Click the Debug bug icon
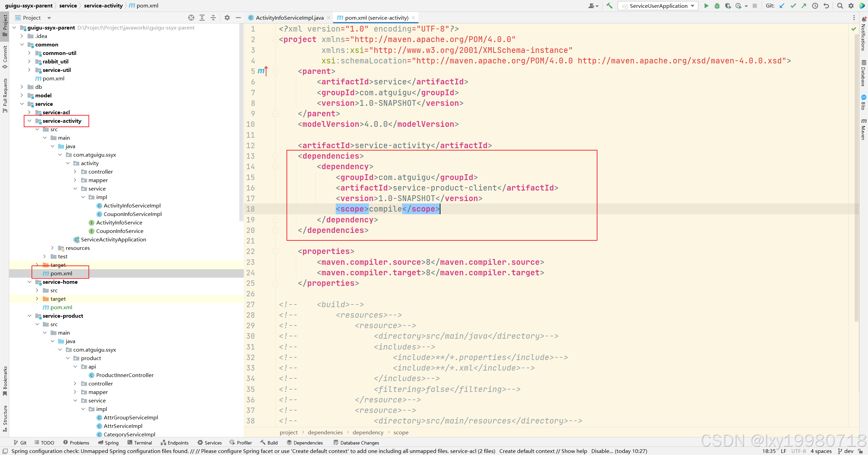 click(x=717, y=6)
